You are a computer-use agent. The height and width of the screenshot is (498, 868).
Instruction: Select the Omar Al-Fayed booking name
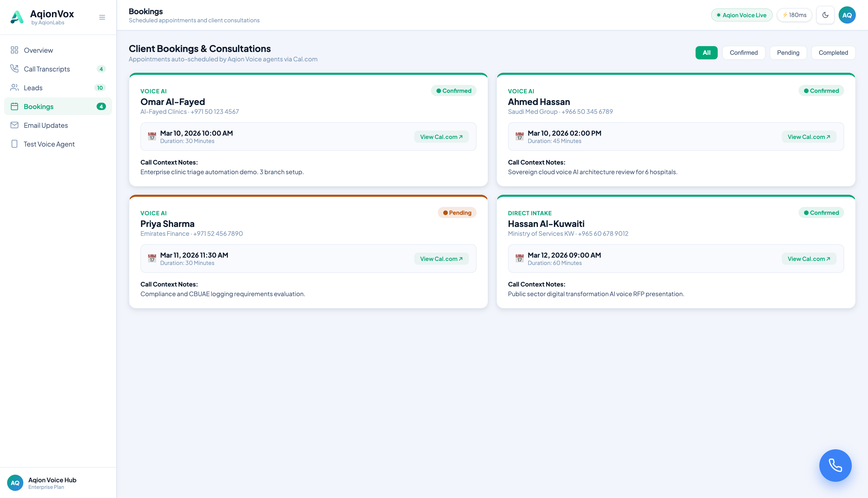(x=173, y=102)
